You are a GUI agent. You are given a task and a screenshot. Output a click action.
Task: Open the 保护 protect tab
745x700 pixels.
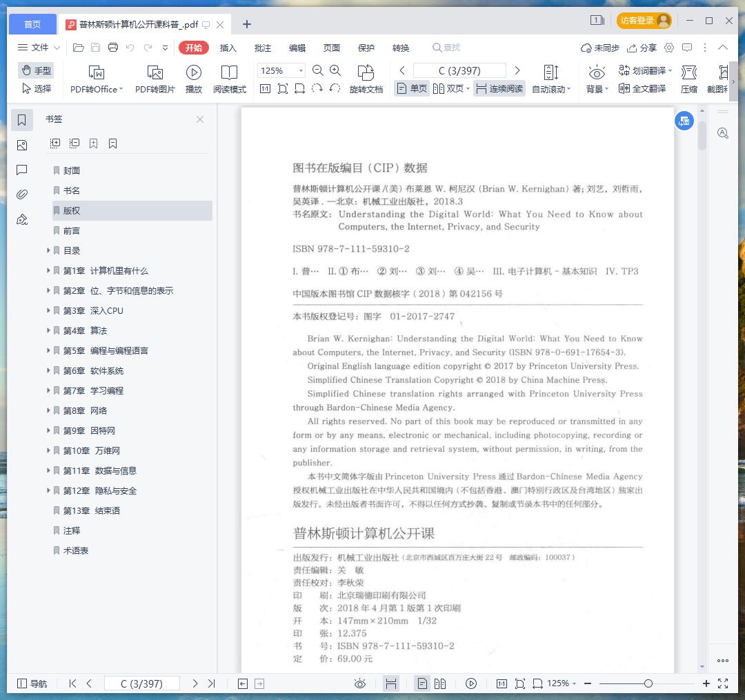[366, 48]
